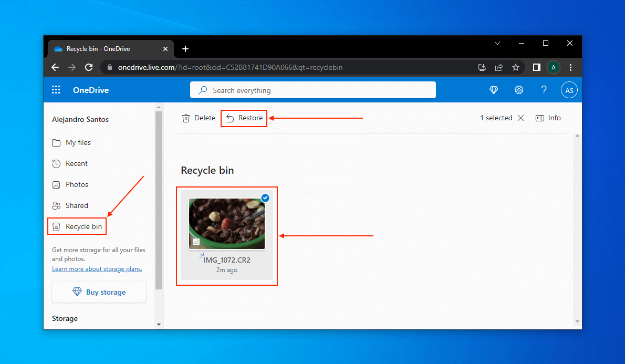Click the premium diamond icon in header

point(494,90)
